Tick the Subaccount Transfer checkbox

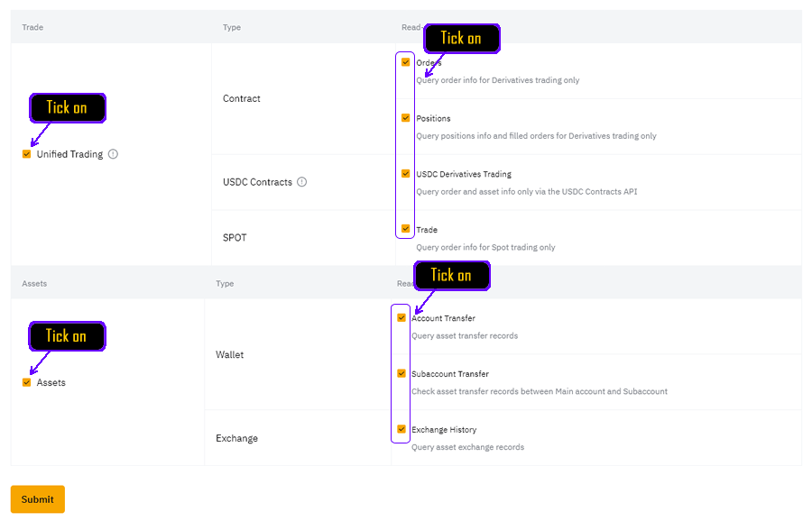pos(401,373)
